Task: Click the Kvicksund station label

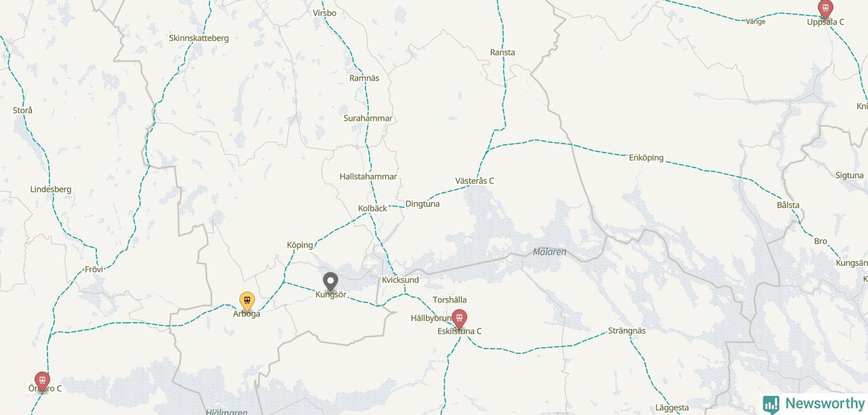Action: (x=400, y=280)
